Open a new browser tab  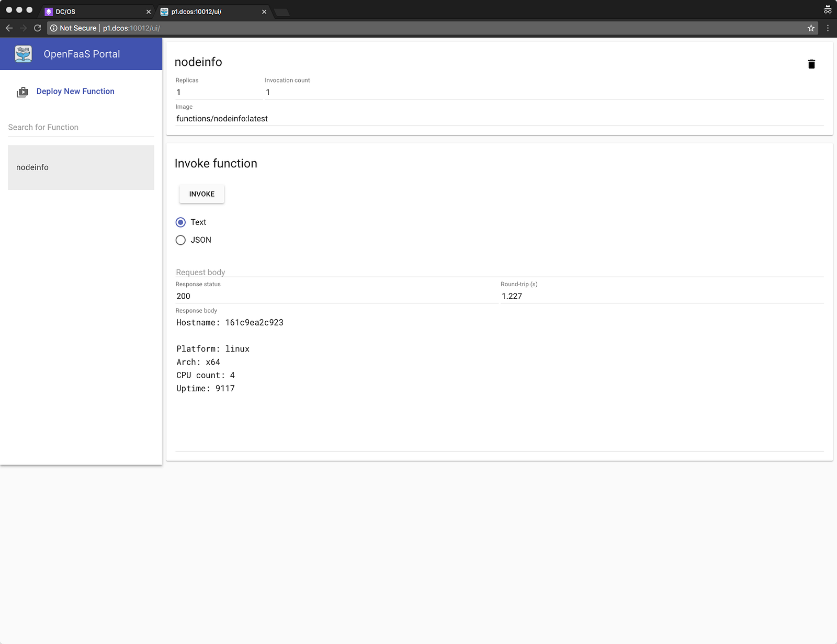tap(282, 12)
